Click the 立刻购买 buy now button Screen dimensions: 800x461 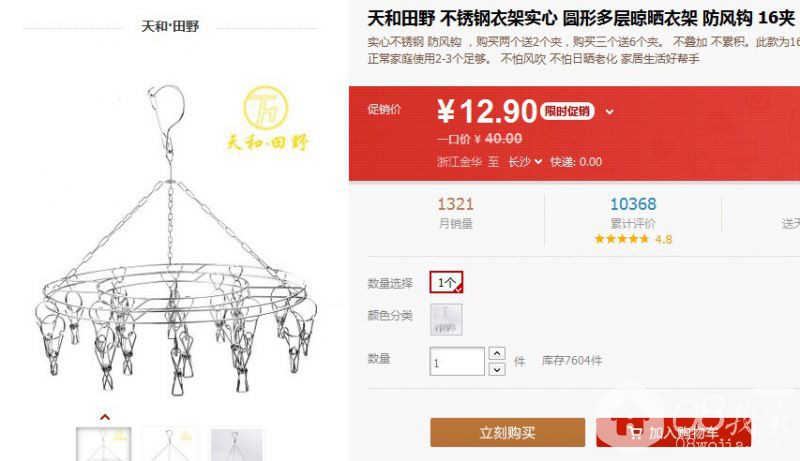(508, 432)
